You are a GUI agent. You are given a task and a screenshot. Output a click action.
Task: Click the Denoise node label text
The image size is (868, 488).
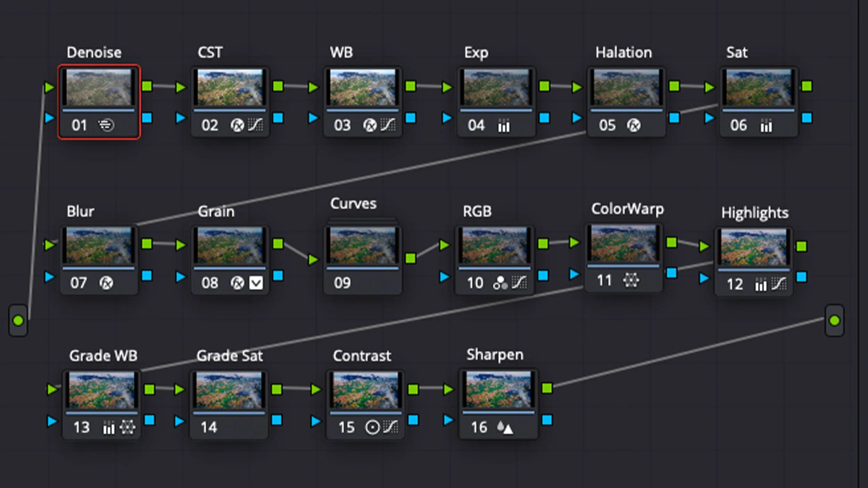point(94,52)
